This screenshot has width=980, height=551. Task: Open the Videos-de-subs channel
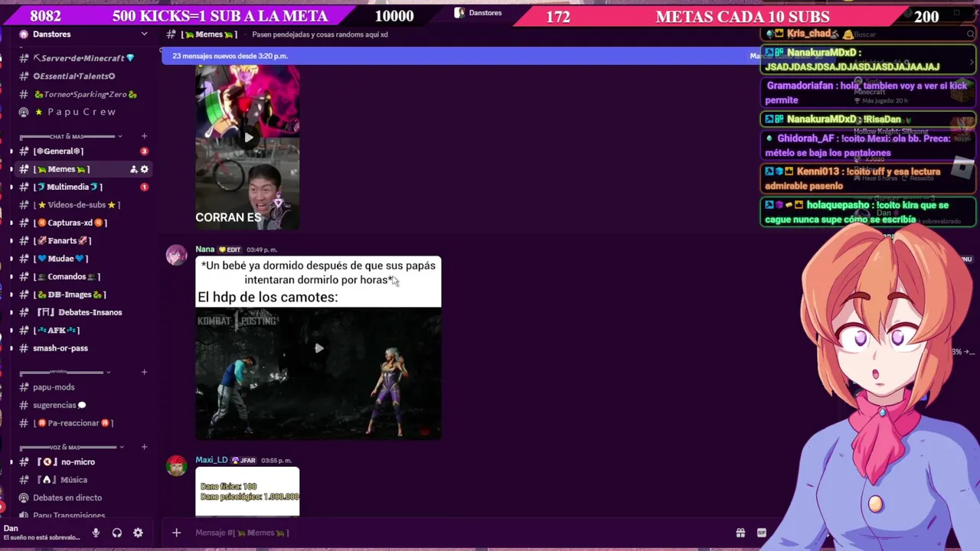pos(77,205)
